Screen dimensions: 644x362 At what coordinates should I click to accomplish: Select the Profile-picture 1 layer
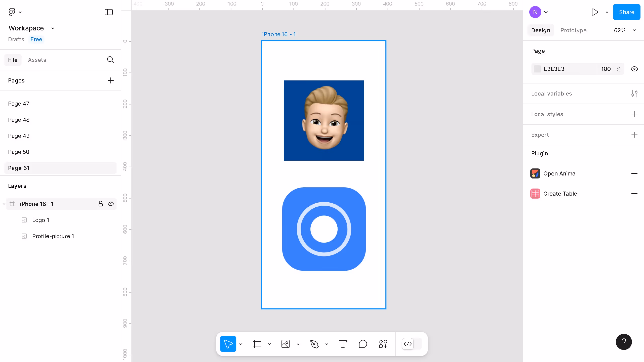(x=53, y=236)
